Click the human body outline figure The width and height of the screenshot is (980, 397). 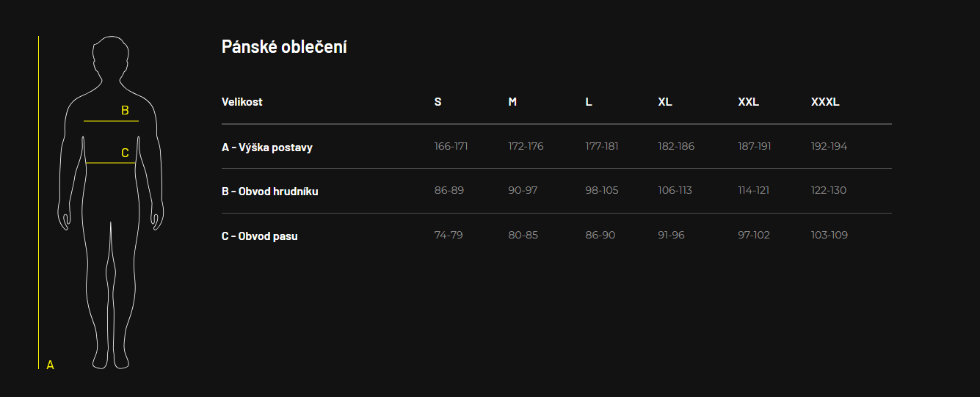(111, 202)
